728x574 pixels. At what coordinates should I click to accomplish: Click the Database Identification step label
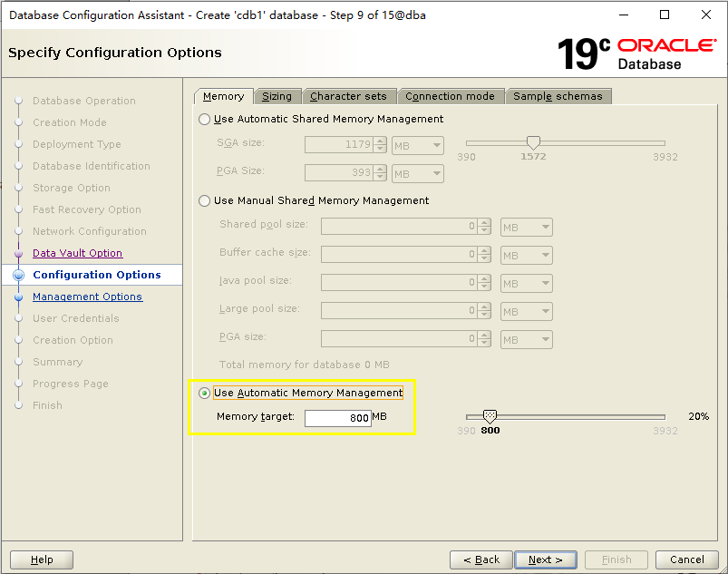[x=92, y=166]
